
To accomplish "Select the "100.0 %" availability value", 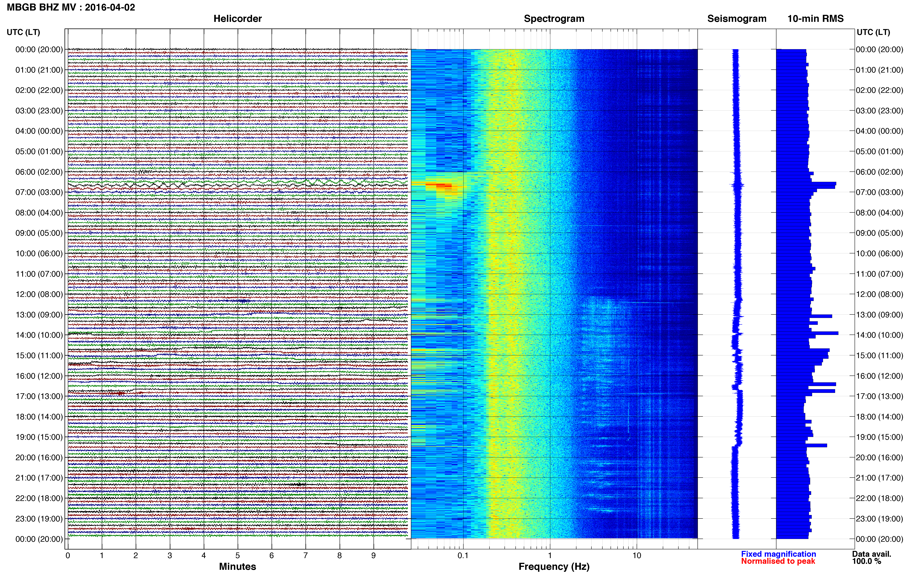I will click(x=867, y=561).
